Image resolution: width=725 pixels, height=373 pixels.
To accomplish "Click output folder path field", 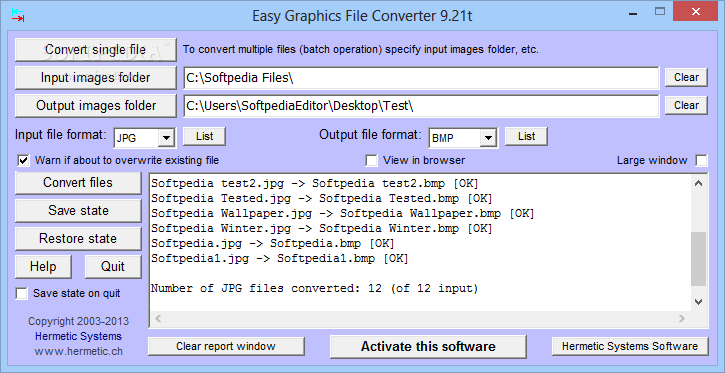I will pyautogui.click(x=421, y=106).
